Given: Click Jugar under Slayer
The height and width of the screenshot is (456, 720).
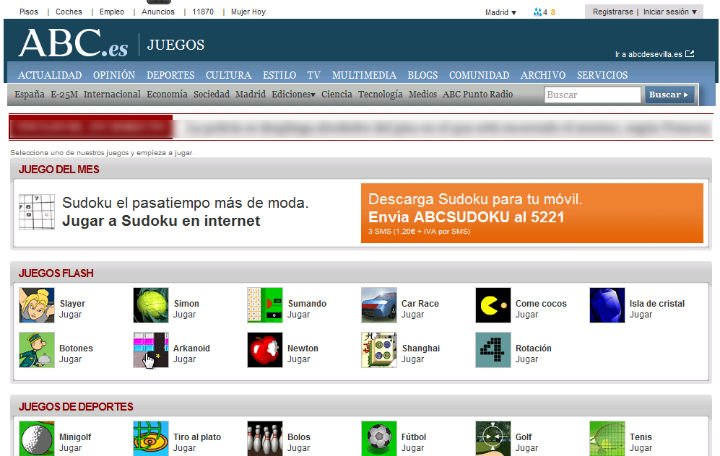Looking at the screenshot, I should pyautogui.click(x=70, y=315).
